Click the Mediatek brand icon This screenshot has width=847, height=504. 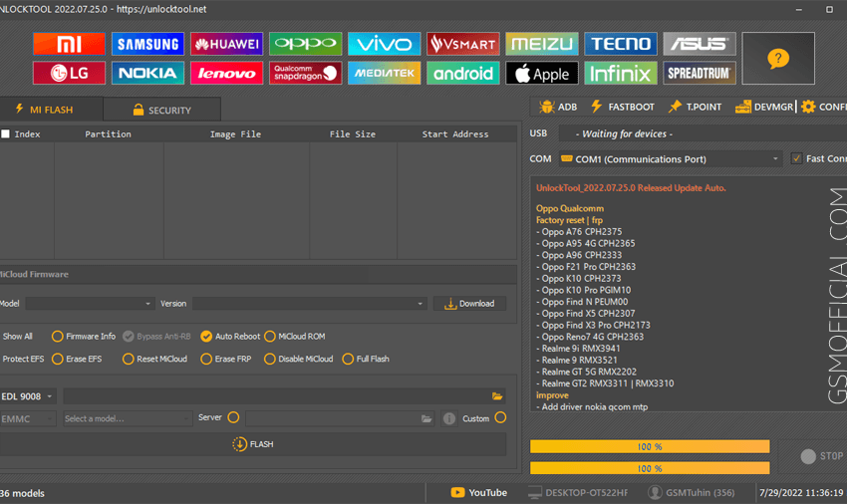[384, 73]
